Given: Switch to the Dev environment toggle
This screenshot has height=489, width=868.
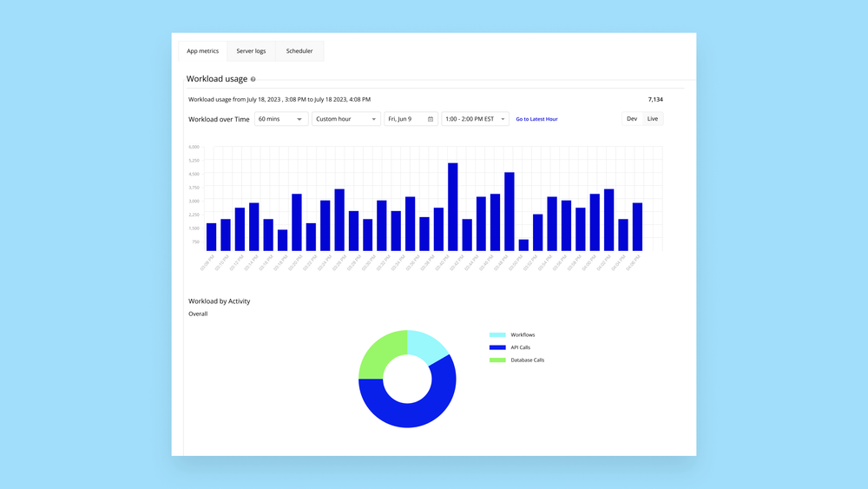Looking at the screenshot, I should coord(632,119).
